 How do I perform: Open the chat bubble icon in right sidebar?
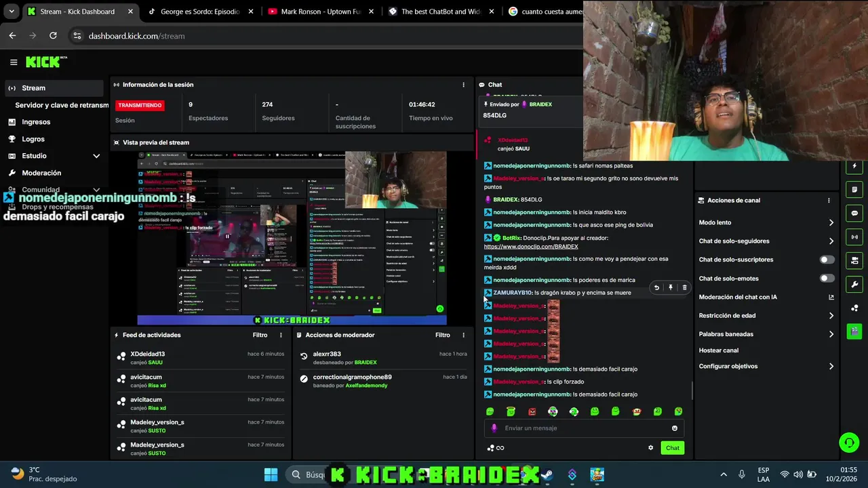point(854,213)
